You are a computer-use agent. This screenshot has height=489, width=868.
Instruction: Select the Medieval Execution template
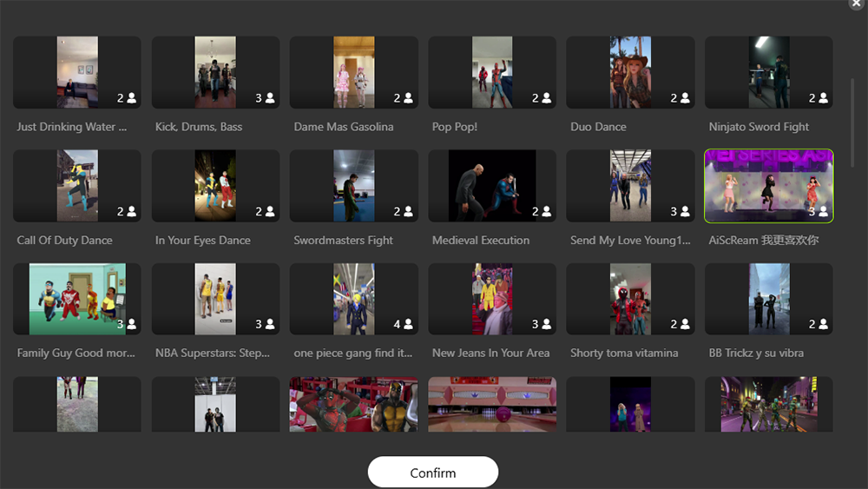[x=492, y=186]
